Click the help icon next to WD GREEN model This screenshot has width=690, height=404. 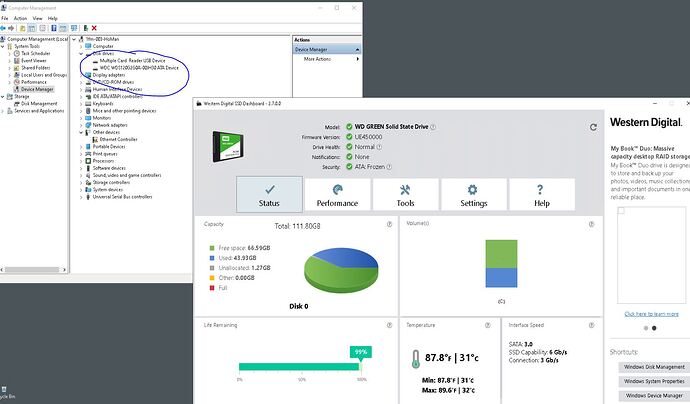click(433, 127)
